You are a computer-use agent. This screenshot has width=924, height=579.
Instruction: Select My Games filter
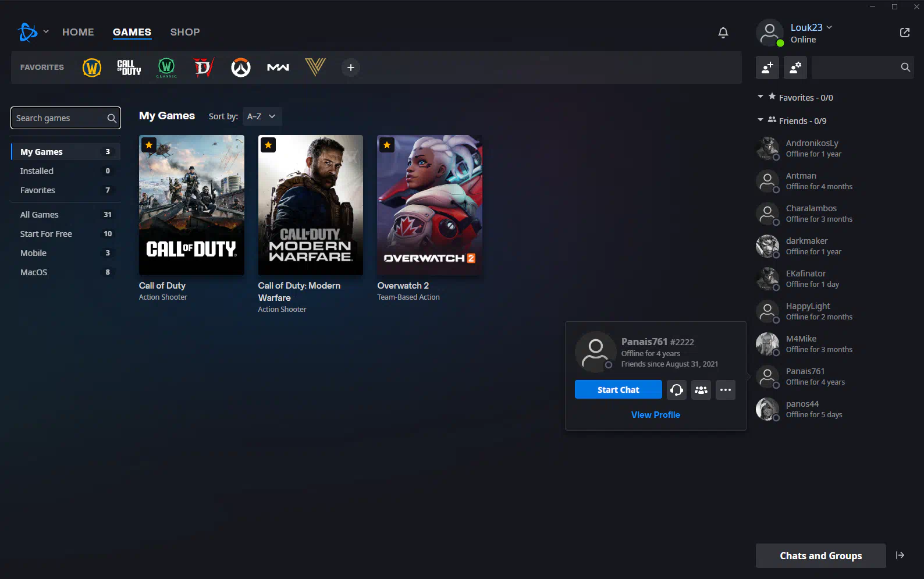pyautogui.click(x=66, y=152)
